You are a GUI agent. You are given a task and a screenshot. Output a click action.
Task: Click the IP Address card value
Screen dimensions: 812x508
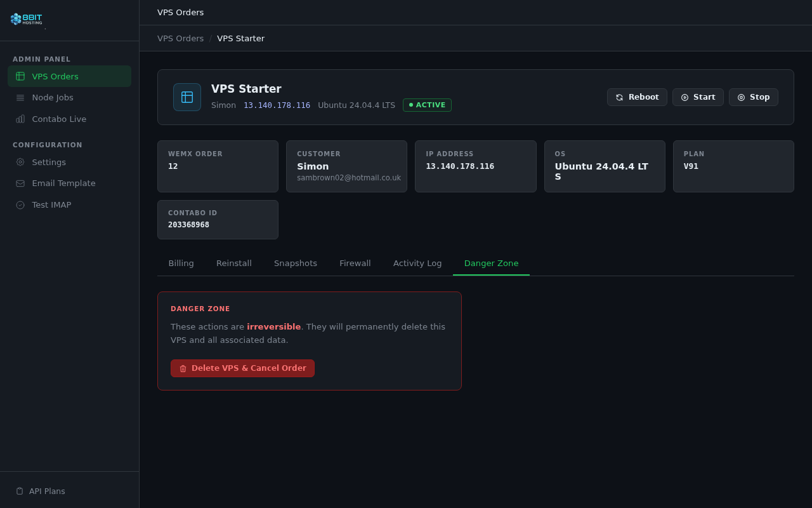[x=460, y=166]
